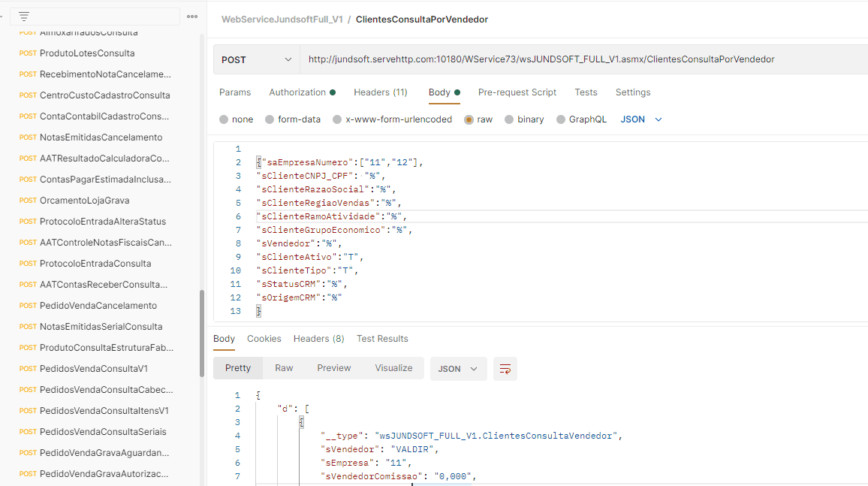Screen dimensions: 868x486
Task: Expand the request body JSON format dropdown
Action: [x=641, y=119]
